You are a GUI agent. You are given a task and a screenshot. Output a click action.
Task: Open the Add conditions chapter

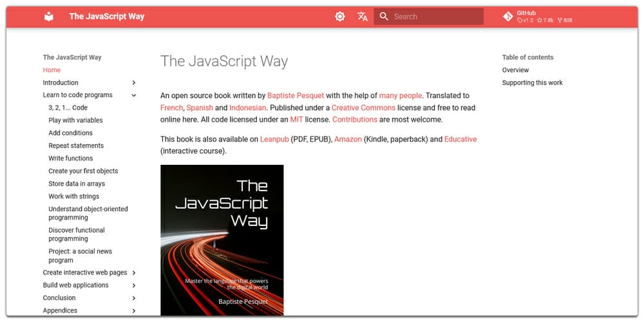[x=70, y=133]
